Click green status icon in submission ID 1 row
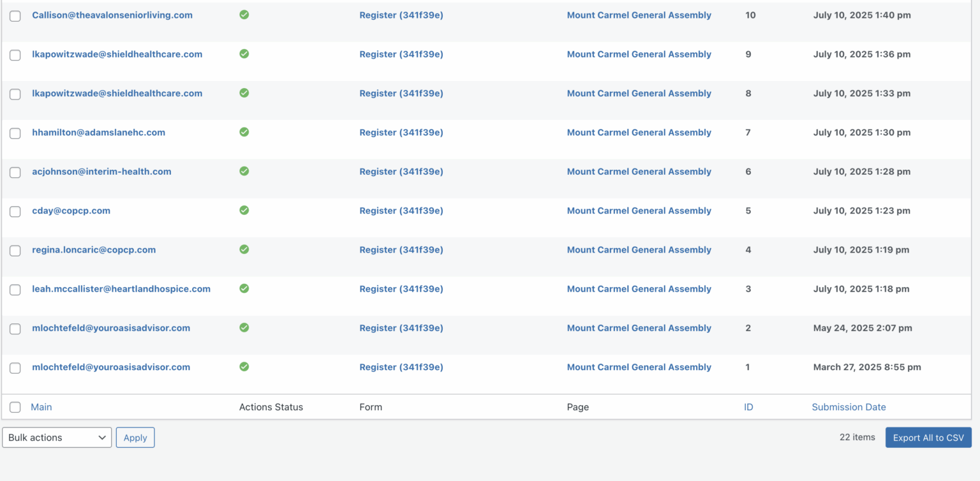 tap(244, 367)
